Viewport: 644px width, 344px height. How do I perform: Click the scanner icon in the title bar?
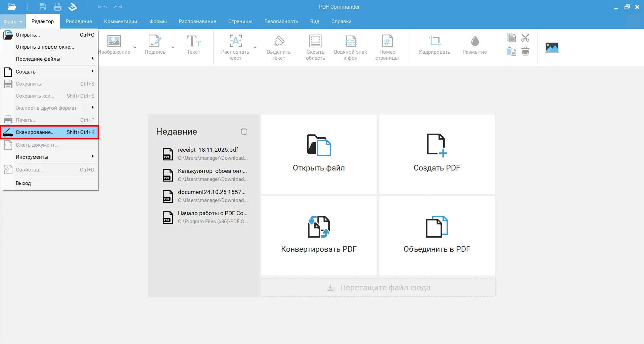tap(73, 7)
